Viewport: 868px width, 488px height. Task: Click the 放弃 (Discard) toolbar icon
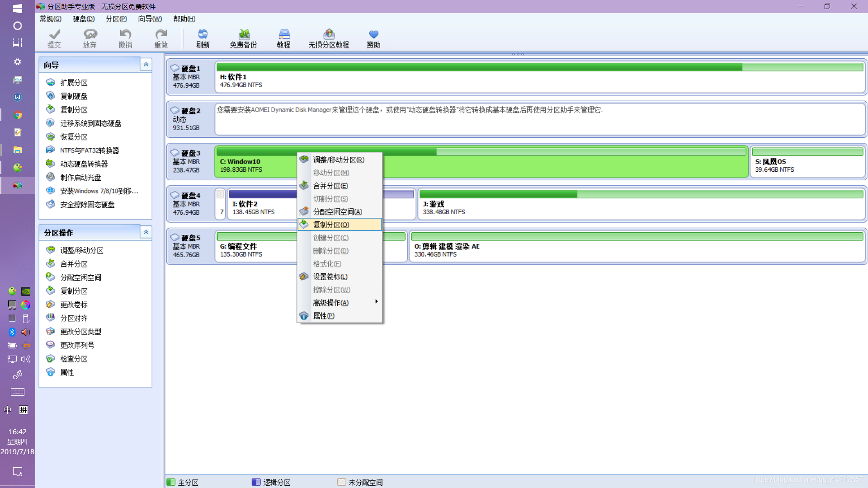click(90, 38)
